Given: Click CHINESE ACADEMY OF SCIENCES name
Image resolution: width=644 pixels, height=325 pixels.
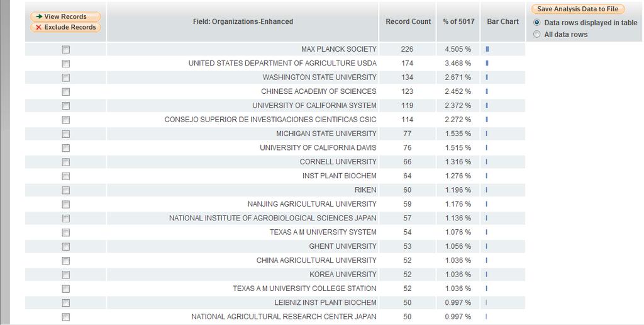Looking at the screenshot, I should (x=319, y=91).
